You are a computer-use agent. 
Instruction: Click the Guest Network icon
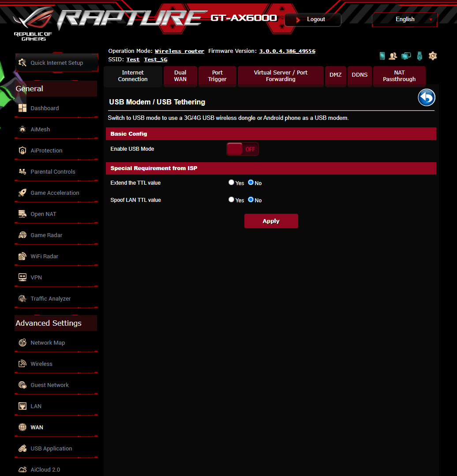[x=22, y=385]
